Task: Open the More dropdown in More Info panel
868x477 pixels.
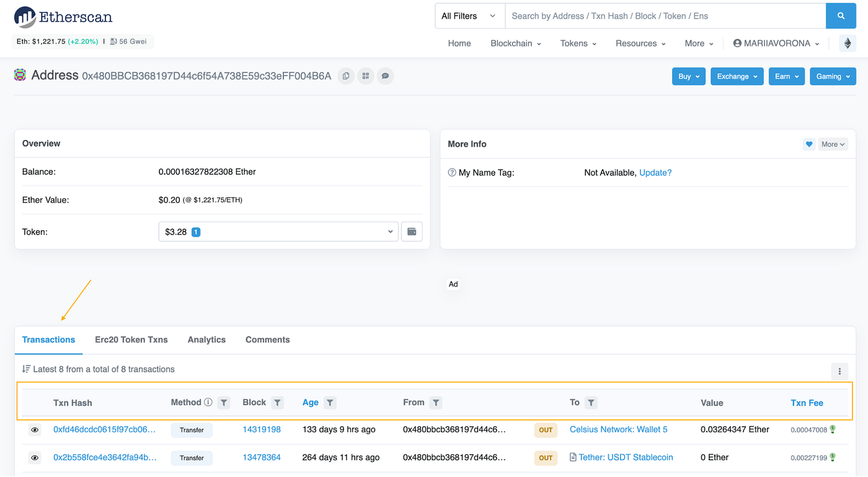Action: 833,144
